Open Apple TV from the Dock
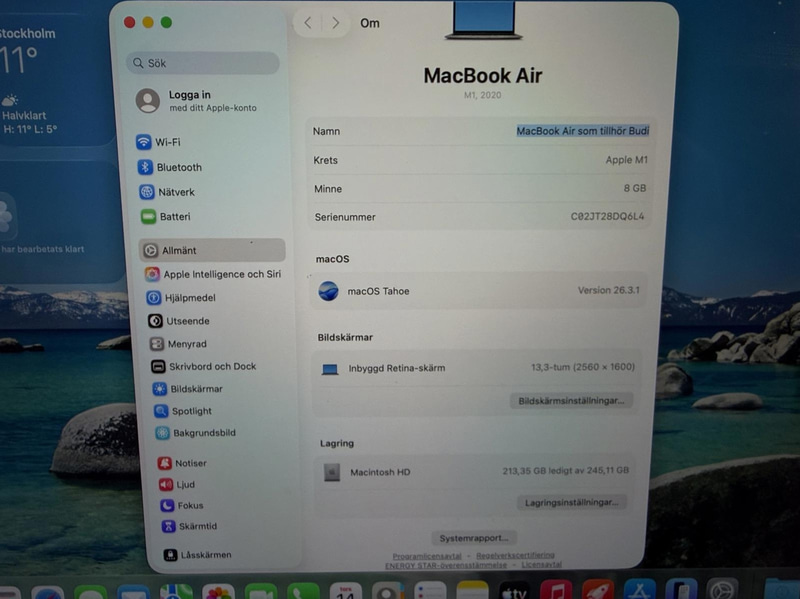Image resolution: width=800 pixels, height=599 pixels. tap(513, 591)
